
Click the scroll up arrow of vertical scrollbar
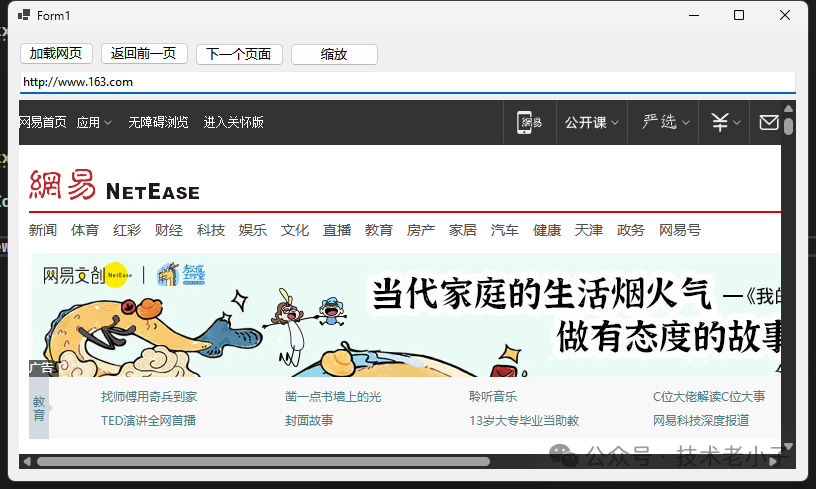click(788, 110)
